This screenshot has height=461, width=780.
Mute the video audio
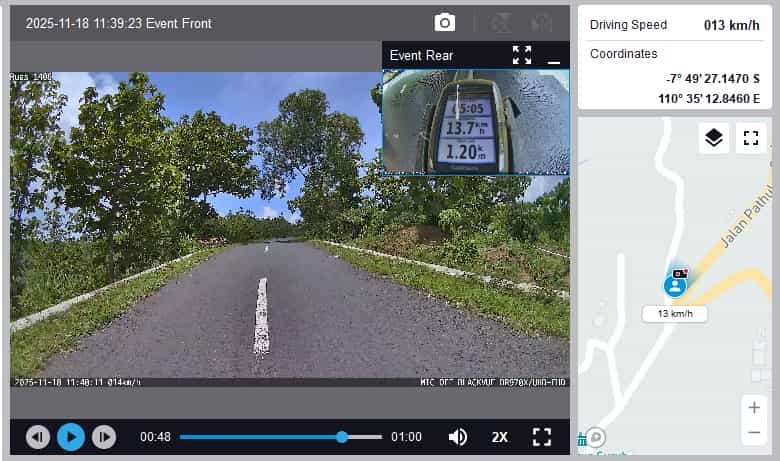(x=457, y=437)
